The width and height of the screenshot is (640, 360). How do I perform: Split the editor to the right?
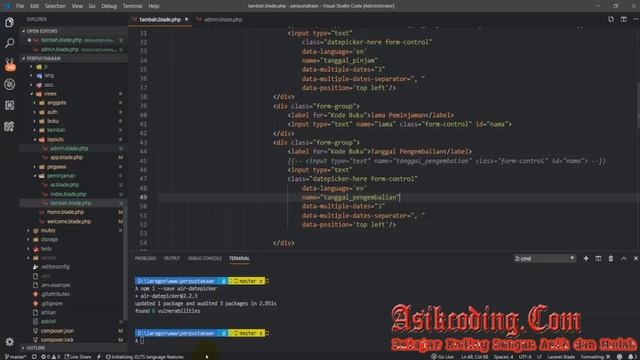[624, 19]
